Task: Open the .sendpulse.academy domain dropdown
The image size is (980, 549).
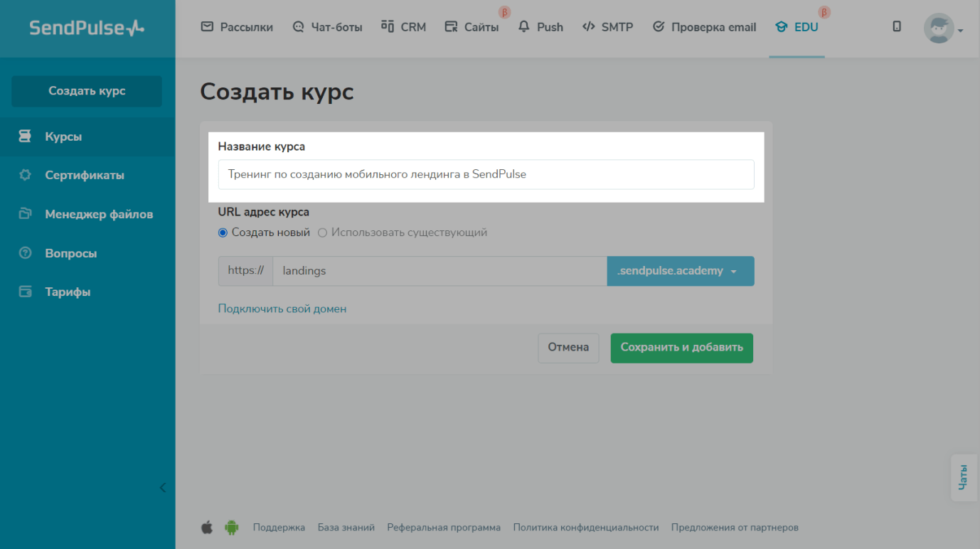Action: pos(681,271)
